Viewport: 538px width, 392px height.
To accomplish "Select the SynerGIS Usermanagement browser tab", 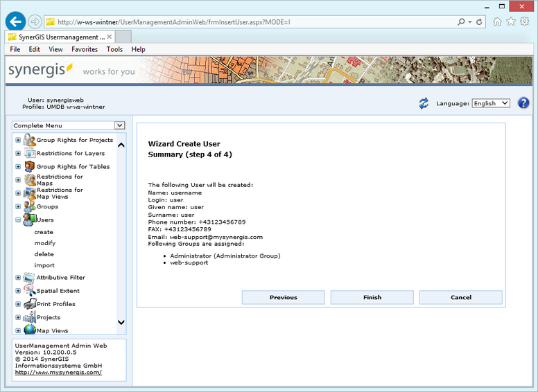I will click(x=60, y=37).
